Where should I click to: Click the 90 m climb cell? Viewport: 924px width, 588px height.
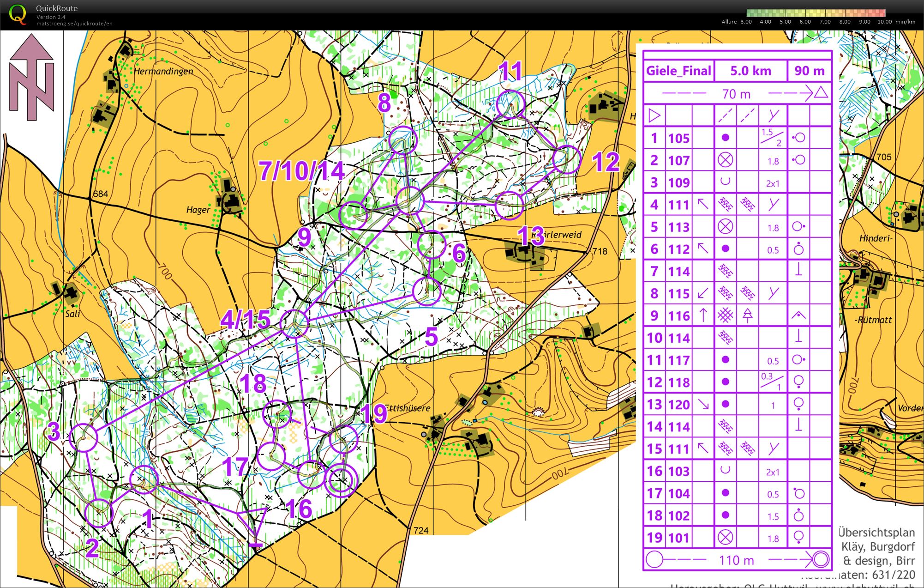click(x=809, y=71)
